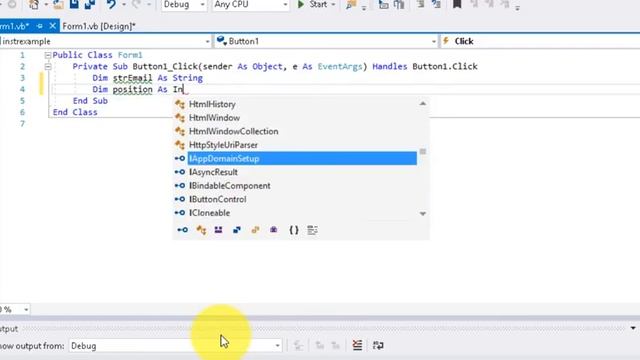Toggle the keywords filter in IntelliSense
The width and height of the screenshot is (640, 360).
tap(312, 230)
